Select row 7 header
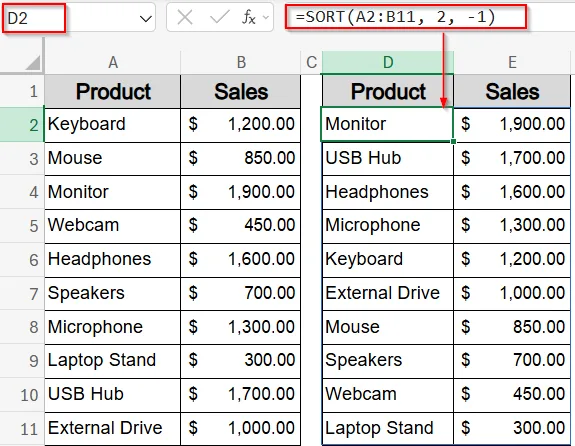The height and width of the screenshot is (446, 575). pos(22,293)
